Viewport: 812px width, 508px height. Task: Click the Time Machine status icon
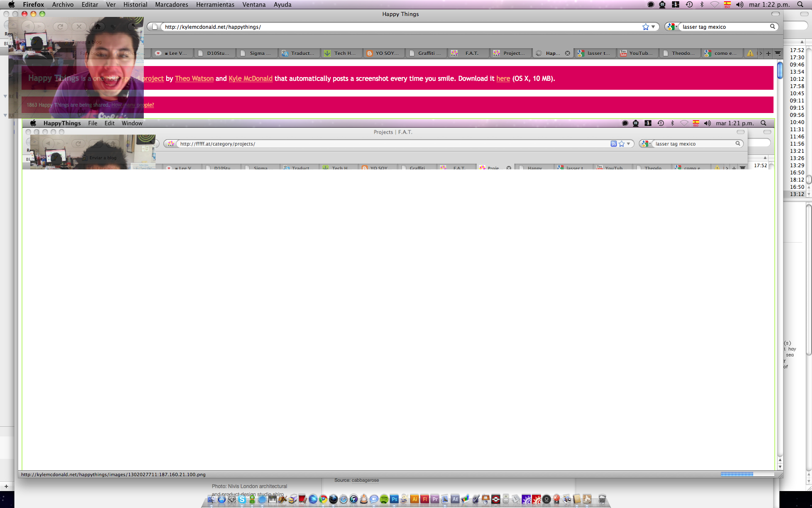click(689, 5)
